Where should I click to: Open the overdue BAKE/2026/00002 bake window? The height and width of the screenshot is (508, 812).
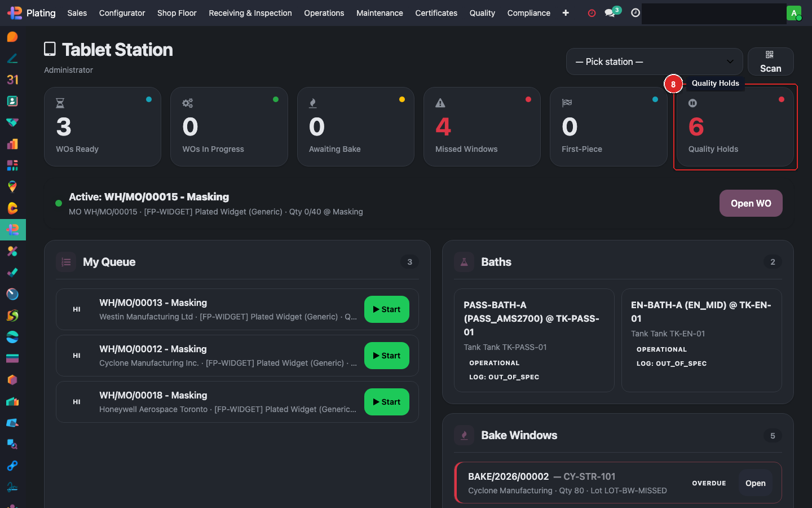pos(755,483)
